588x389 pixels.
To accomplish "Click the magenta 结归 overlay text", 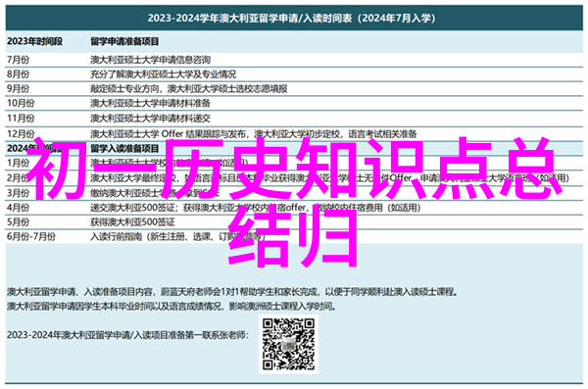I will 292,237.
